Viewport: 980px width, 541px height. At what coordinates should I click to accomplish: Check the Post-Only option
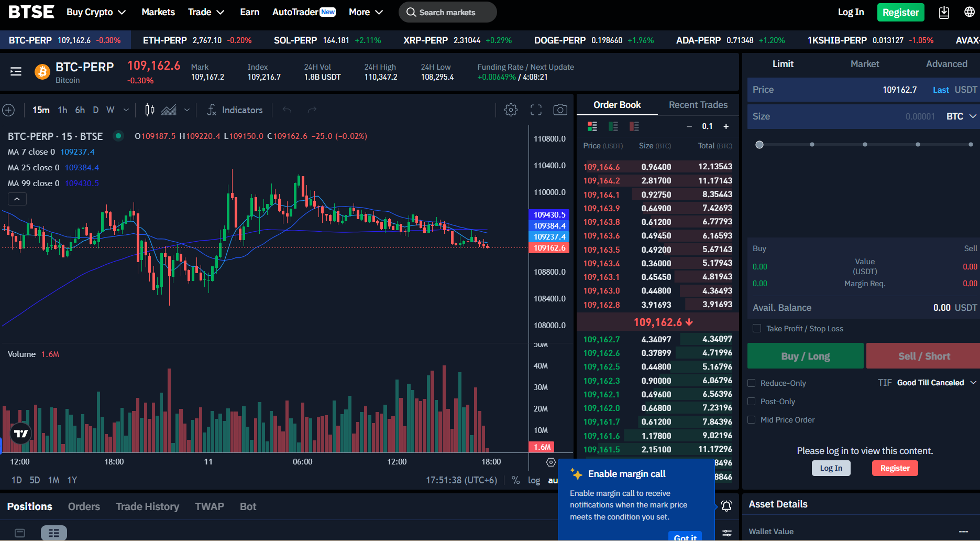click(x=752, y=402)
